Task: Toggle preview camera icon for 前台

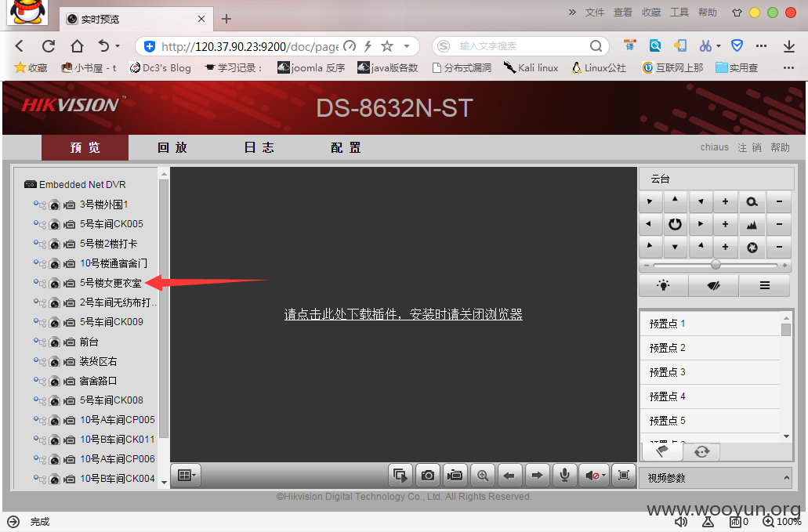Action: click(55, 342)
